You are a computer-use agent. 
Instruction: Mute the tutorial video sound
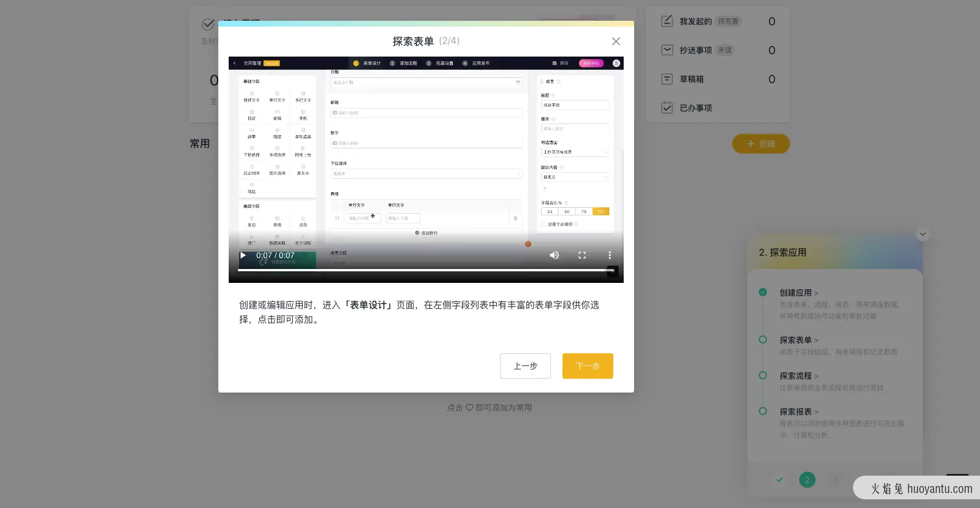(x=554, y=255)
